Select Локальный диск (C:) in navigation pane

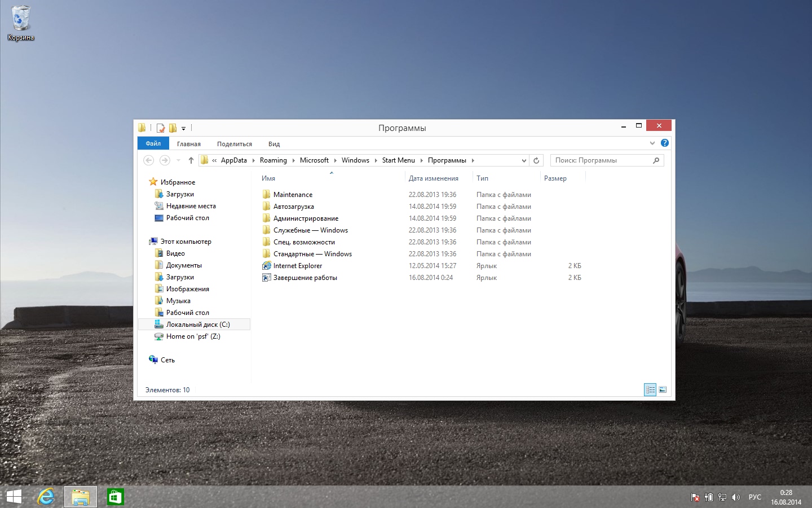[194, 325]
